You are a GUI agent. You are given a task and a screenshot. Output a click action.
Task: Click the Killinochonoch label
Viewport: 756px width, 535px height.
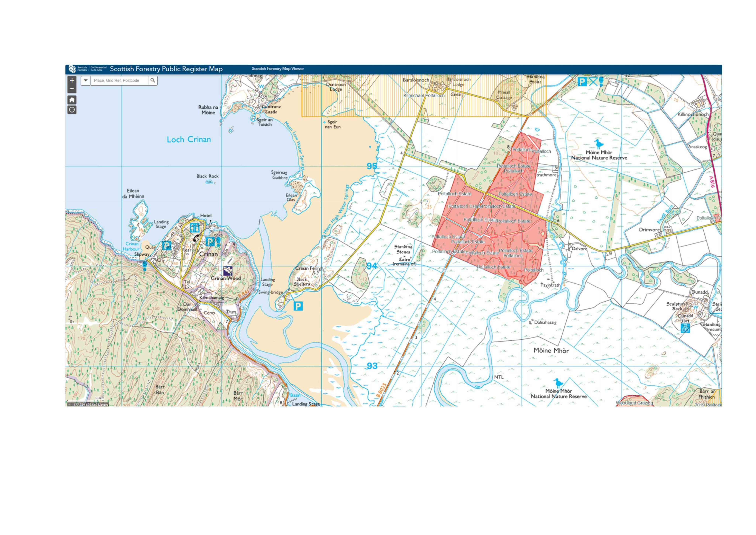click(x=693, y=114)
